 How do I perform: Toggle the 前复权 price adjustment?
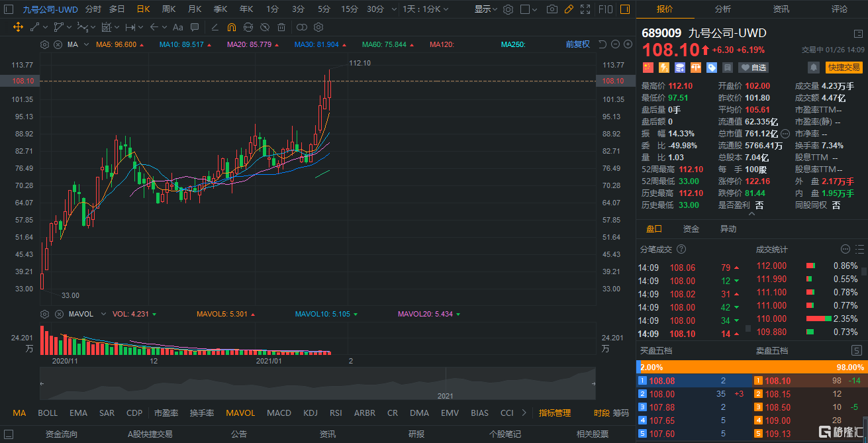[x=577, y=44]
